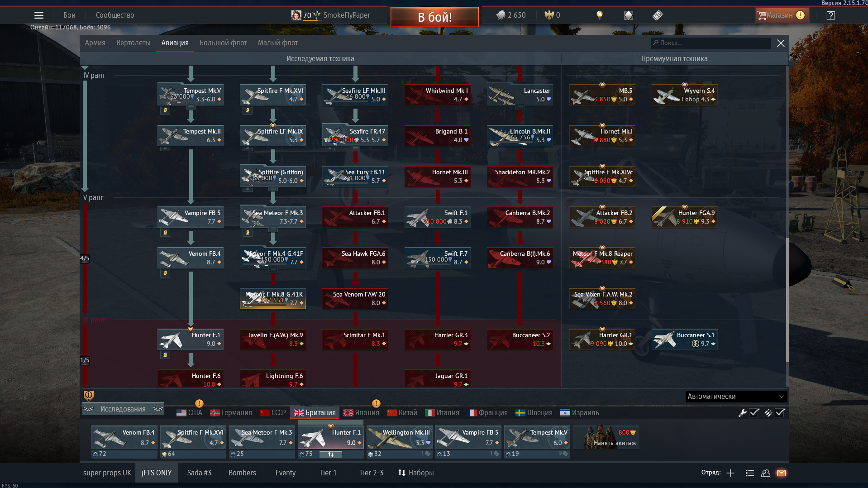Screen dimensions: 868x488
Task: Select the Израиль nation tab
Action: pos(579,412)
